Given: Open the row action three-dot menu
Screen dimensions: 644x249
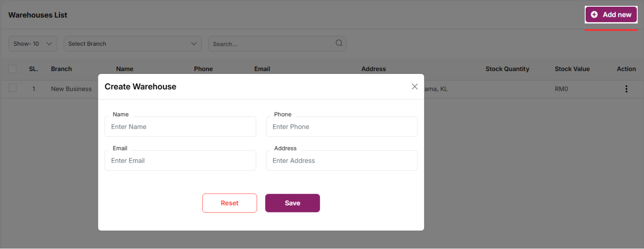Looking at the screenshot, I should click(x=626, y=89).
